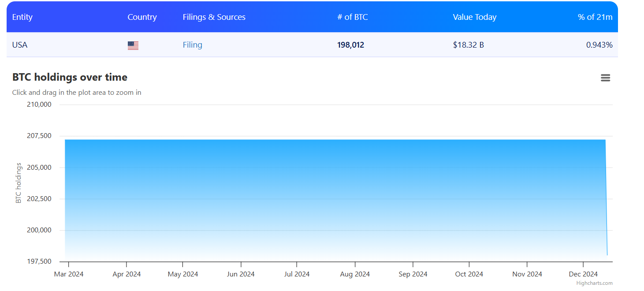Open the chart context hamburger menu

click(x=605, y=78)
